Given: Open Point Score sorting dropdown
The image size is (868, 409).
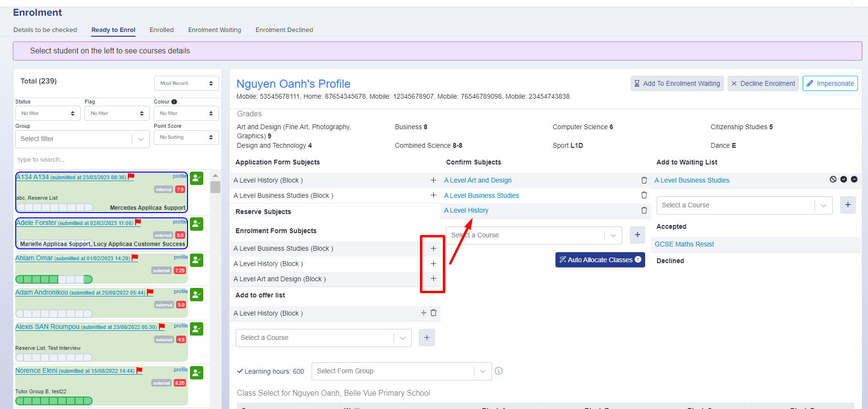Looking at the screenshot, I should point(187,137).
